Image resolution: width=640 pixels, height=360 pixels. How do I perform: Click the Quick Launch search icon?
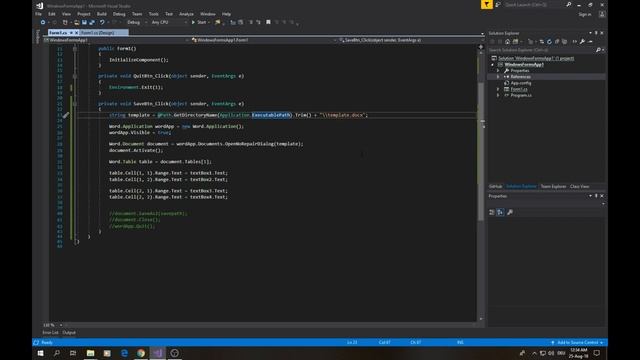pos(569,4)
